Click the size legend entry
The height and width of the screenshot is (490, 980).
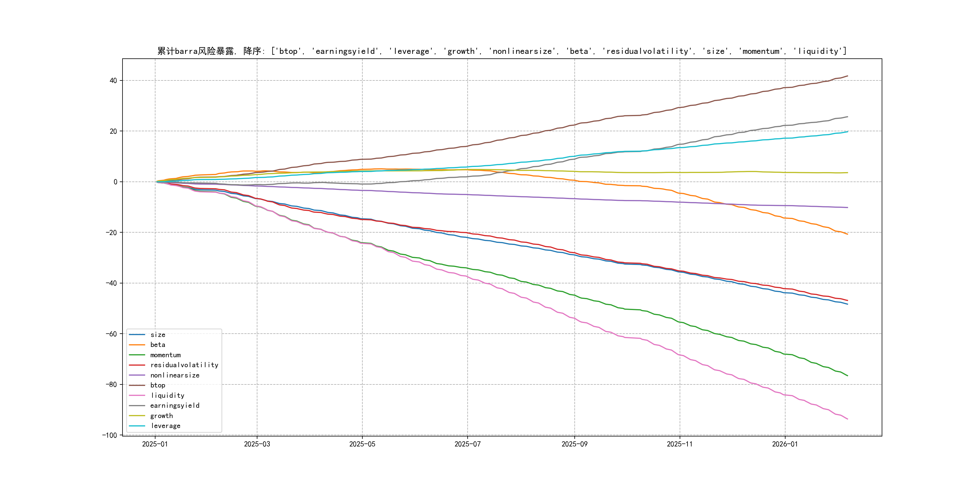158,335
